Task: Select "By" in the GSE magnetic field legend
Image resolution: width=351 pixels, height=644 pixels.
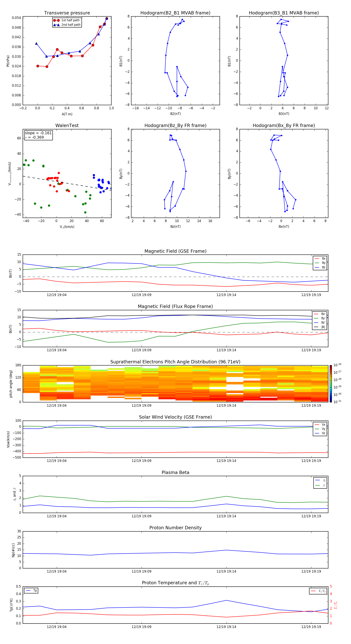Action: (x=320, y=263)
